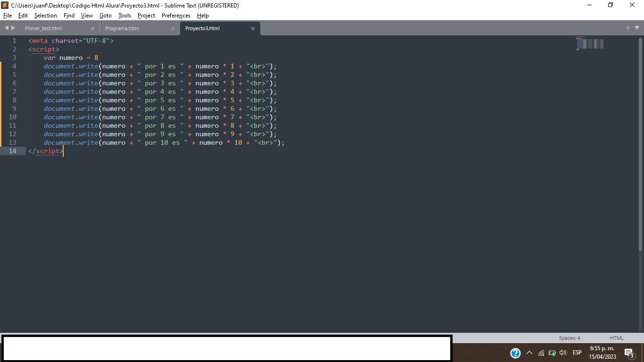The height and width of the screenshot is (362, 644).
Task: Open the Find menu
Action: pos(69,16)
